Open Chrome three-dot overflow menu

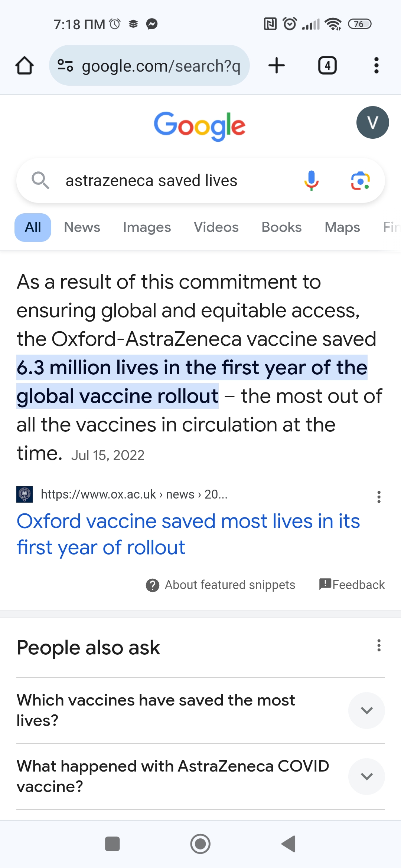pyautogui.click(x=376, y=66)
